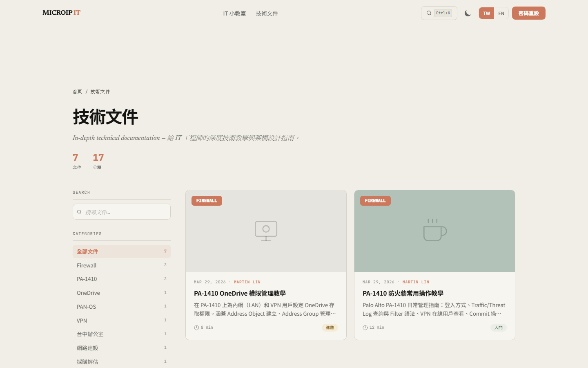588x368 pixels.
Task: Open the Ctrl+K search box
Action: pyautogui.click(x=439, y=13)
